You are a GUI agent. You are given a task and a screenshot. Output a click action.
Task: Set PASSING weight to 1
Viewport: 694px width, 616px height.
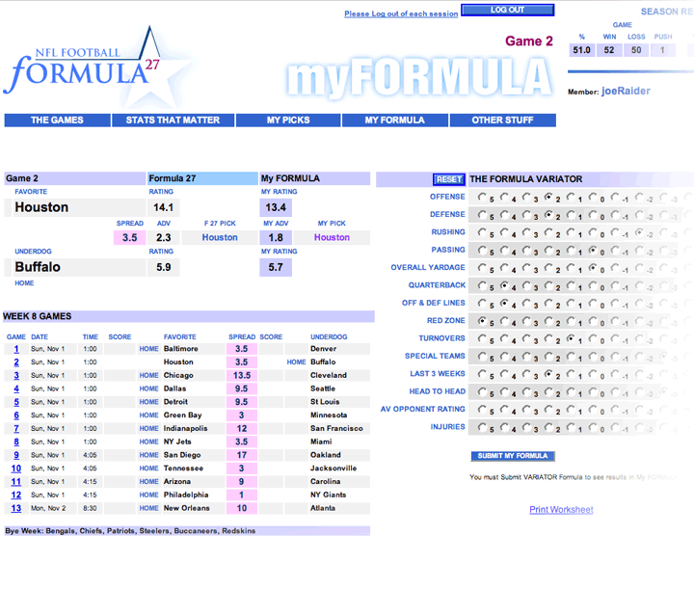[x=571, y=250]
